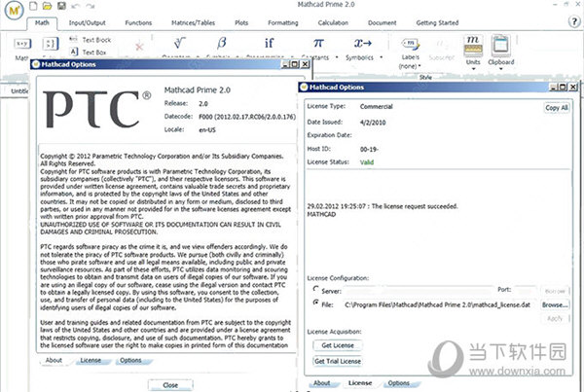The width and height of the screenshot is (584, 392).
Task: Click the license Server address field
Action: pos(418,291)
